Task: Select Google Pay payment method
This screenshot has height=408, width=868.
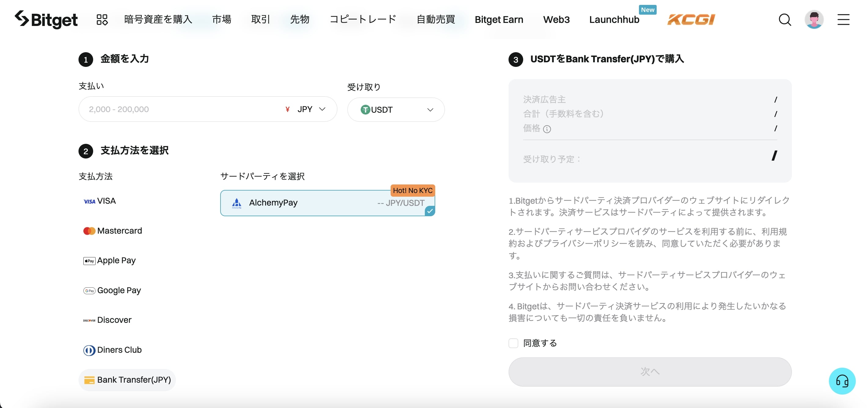Action: click(x=112, y=290)
